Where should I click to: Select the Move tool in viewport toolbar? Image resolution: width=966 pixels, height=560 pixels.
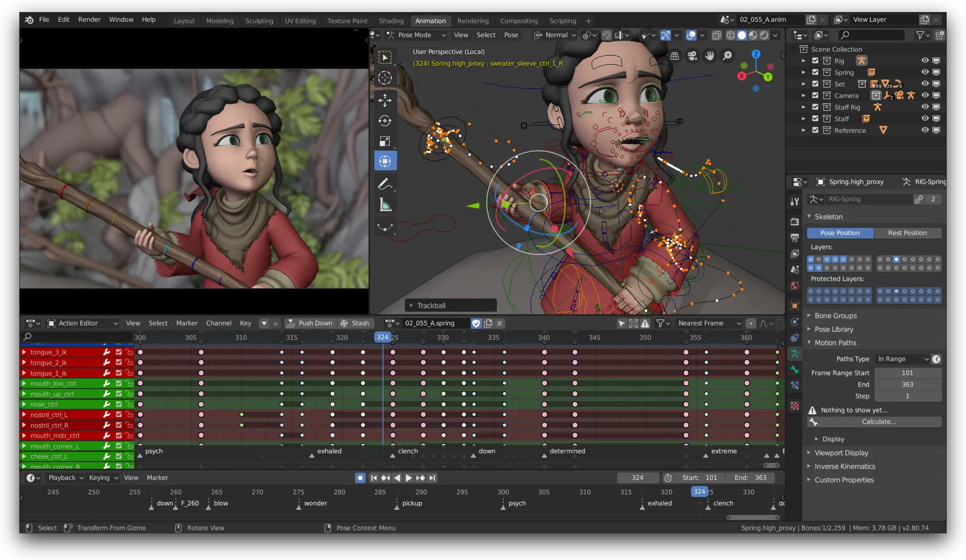(385, 100)
